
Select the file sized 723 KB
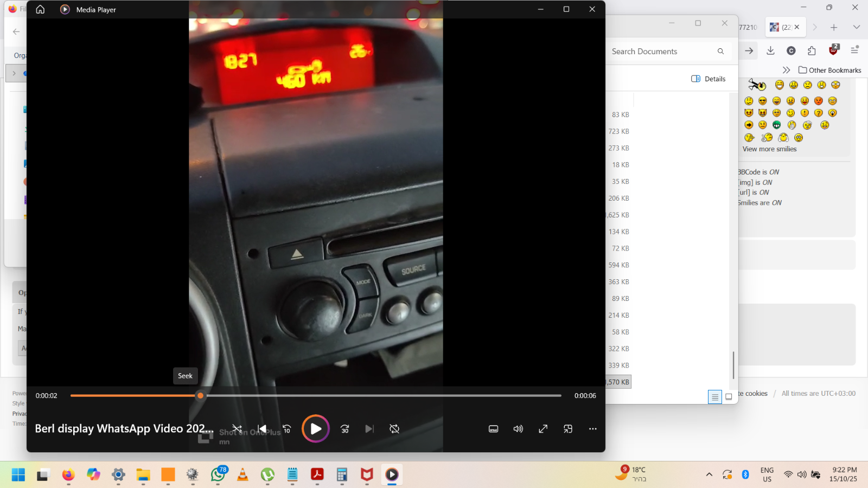(x=619, y=132)
